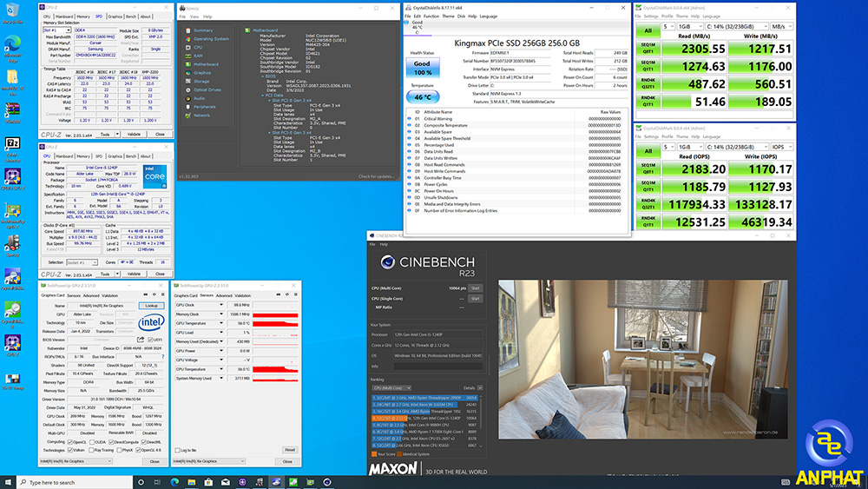Open Slot #1 dropdown in CPU-Z SPD
This screenshot has width=868, height=489.
[x=57, y=30]
